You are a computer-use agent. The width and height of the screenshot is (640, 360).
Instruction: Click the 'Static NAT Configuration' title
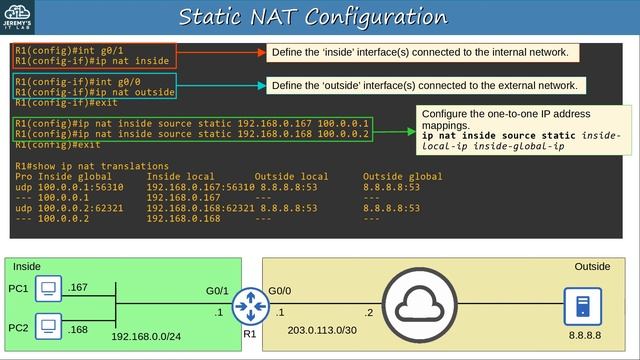(313, 17)
